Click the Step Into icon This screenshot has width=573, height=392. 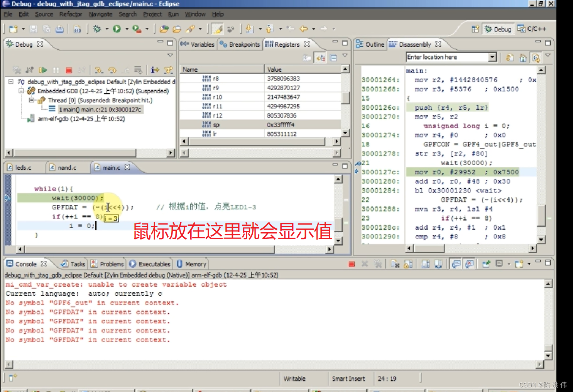99,70
